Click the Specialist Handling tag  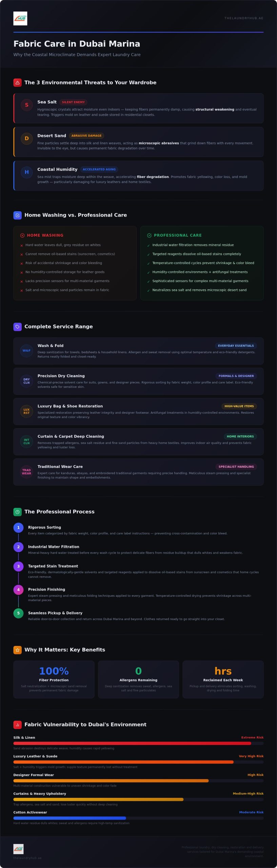coord(236,467)
